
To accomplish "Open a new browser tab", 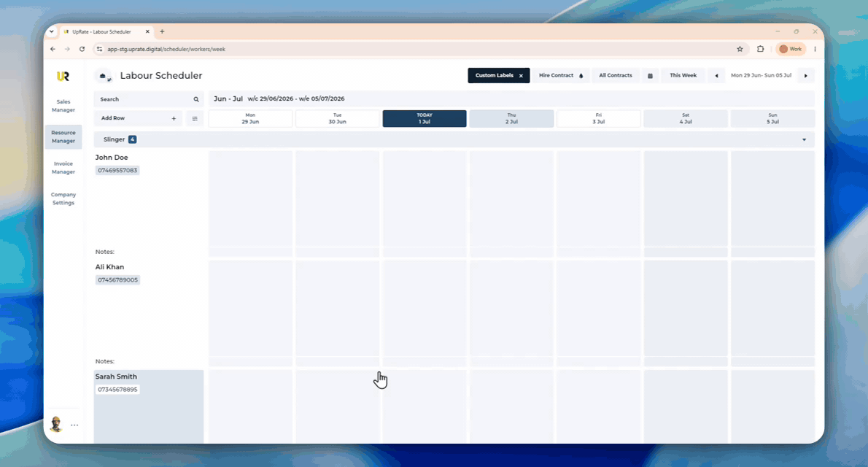I will [162, 31].
